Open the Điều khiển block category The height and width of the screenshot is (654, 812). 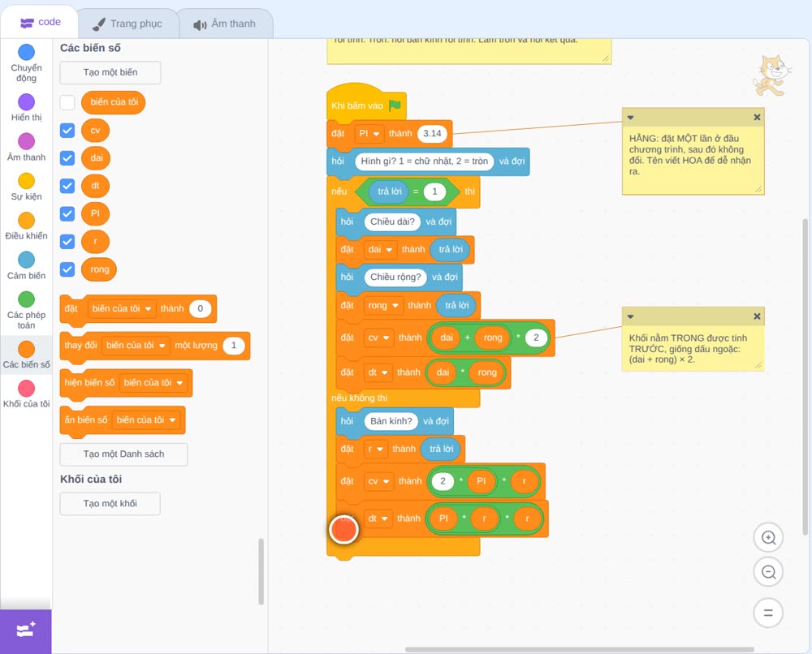[26, 226]
